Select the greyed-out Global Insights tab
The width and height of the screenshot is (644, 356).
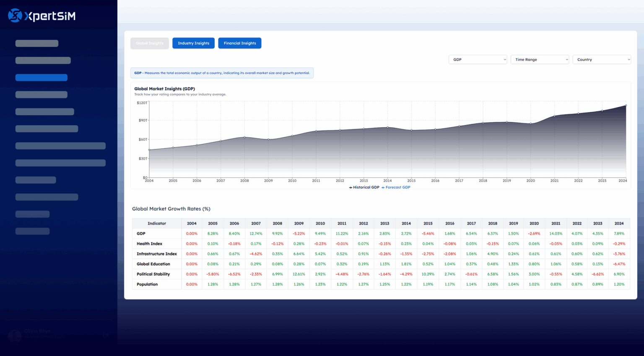(x=150, y=43)
